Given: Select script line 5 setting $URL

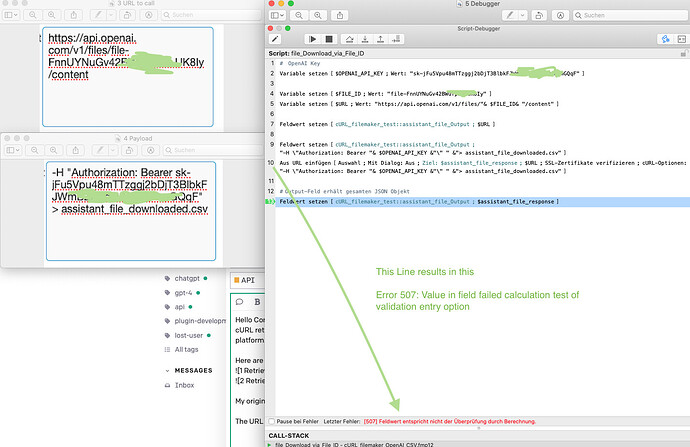Looking at the screenshot, I should pyautogui.click(x=419, y=104).
